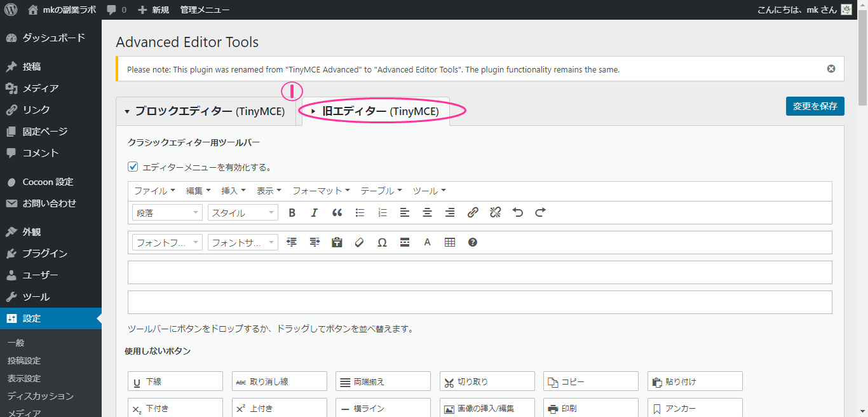This screenshot has width=868, height=417.
Task: Select the 取り消し線 unused button
Action: tap(280, 381)
